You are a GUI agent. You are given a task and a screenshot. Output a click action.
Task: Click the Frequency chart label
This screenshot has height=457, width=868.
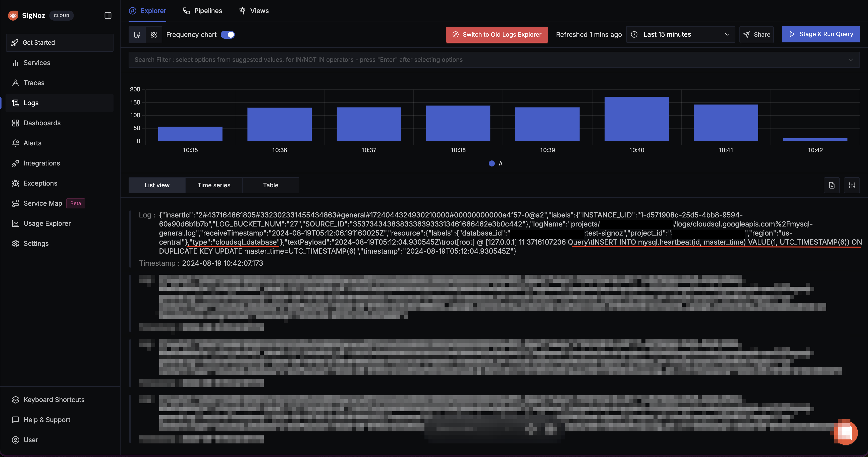coord(191,35)
